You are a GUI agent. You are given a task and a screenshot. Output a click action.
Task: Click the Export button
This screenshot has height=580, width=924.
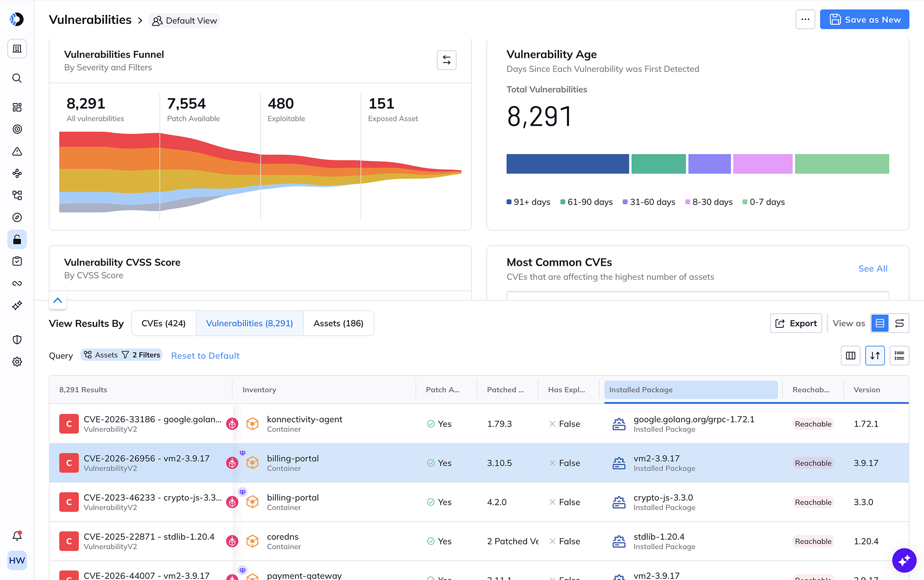(796, 323)
